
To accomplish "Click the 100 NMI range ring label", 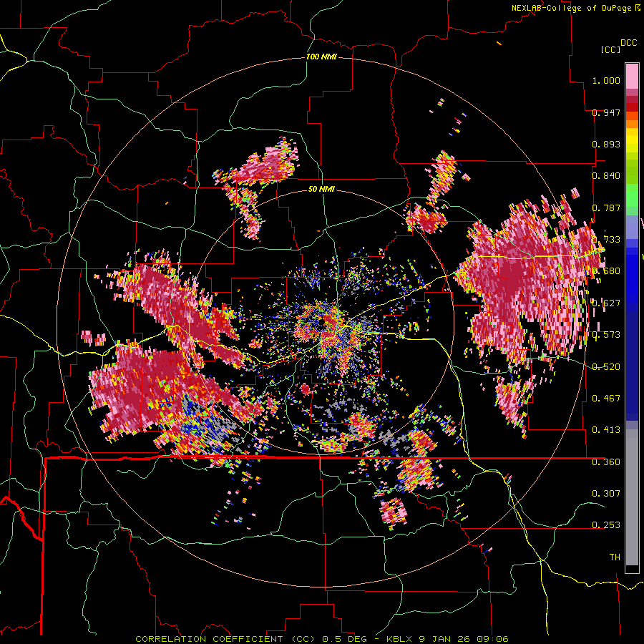I will (x=321, y=57).
